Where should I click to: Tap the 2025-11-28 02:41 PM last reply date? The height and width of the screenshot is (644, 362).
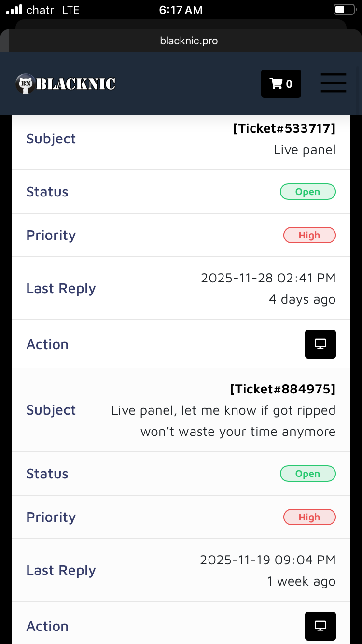coord(268,278)
